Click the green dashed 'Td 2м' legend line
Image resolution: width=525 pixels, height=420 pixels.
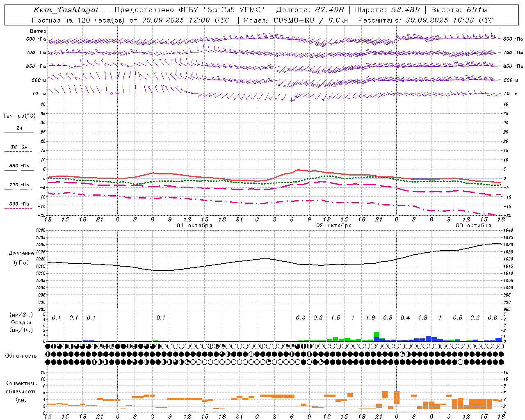click(x=18, y=152)
